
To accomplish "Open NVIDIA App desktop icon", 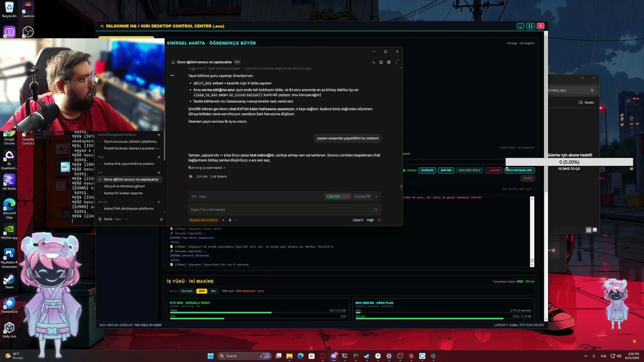I will point(9,232).
